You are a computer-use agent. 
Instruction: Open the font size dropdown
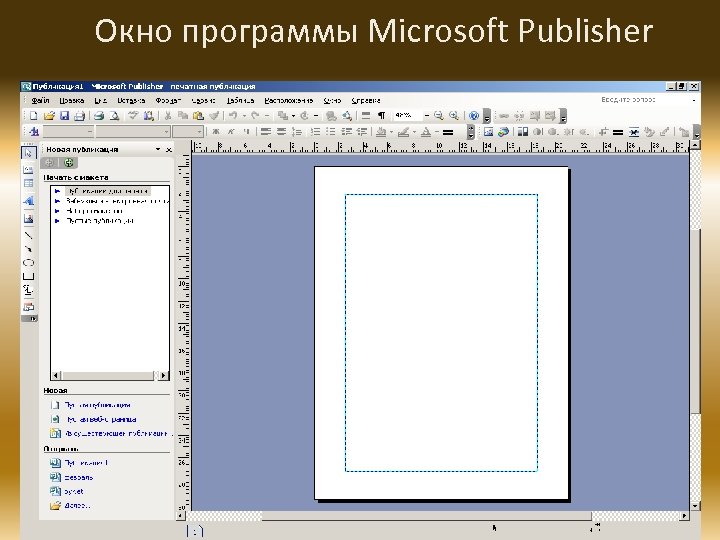point(199,132)
